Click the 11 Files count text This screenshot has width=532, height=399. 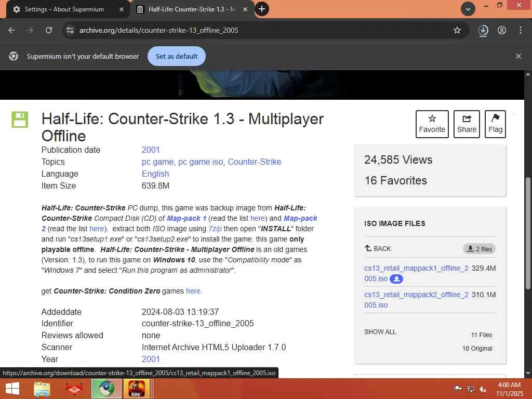pyautogui.click(x=482, y=335)
